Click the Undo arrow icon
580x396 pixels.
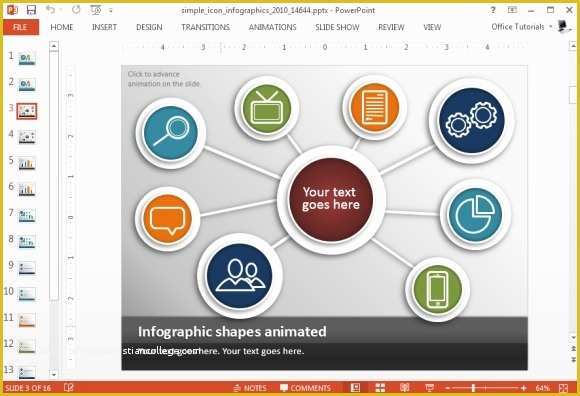click(50, 10)
